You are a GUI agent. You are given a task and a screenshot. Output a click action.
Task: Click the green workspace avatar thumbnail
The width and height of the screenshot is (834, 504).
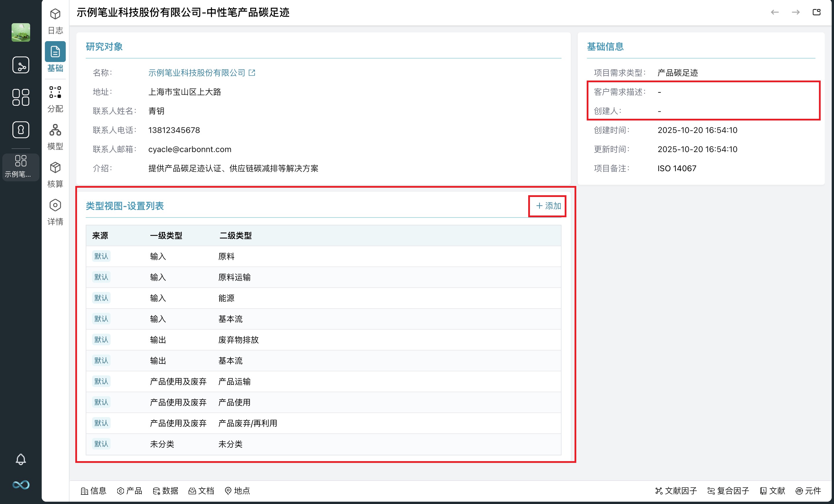(x=21, y=32)
